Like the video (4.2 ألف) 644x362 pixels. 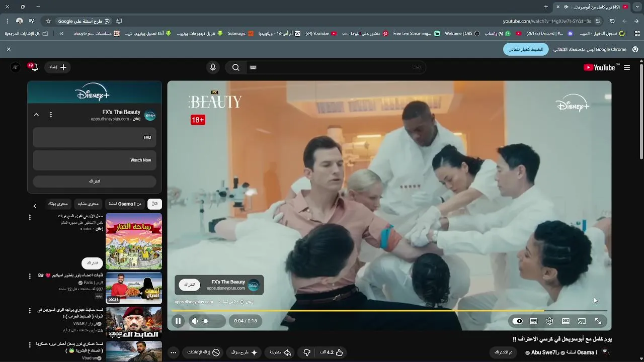[332, 352]
